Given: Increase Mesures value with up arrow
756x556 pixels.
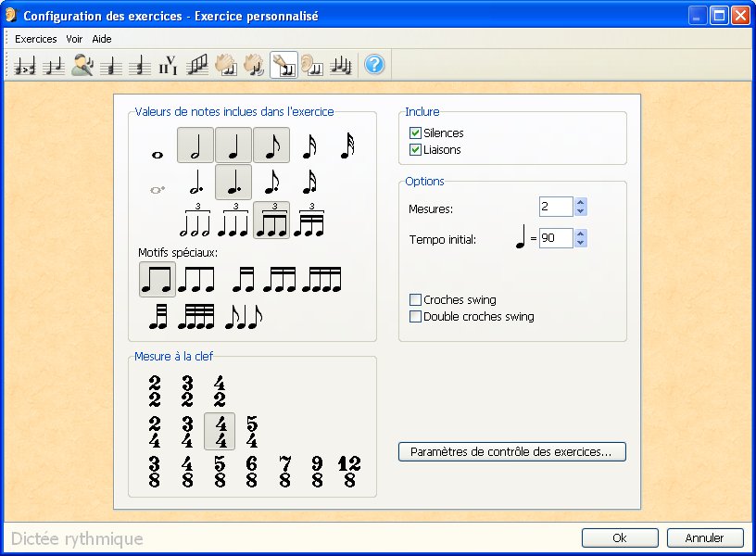Looking at the screenshot, I should [x=580, y=202].
